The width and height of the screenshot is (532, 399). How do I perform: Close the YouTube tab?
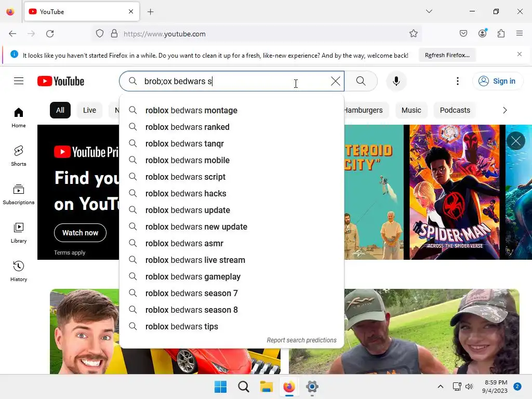pos(131,11)
